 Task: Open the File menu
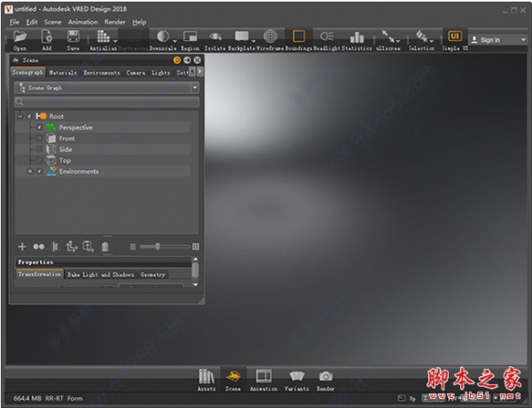point(14,22)
